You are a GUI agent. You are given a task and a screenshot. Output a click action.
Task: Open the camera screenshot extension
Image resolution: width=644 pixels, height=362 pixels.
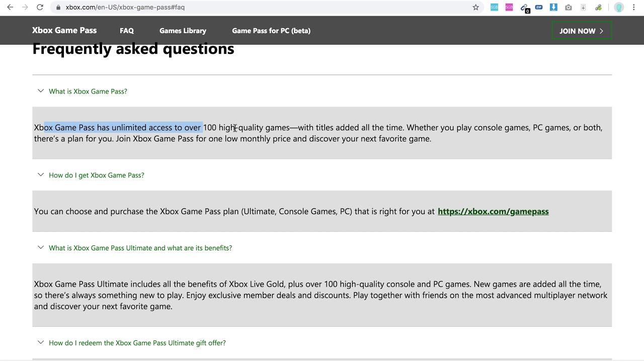point(569,7)
